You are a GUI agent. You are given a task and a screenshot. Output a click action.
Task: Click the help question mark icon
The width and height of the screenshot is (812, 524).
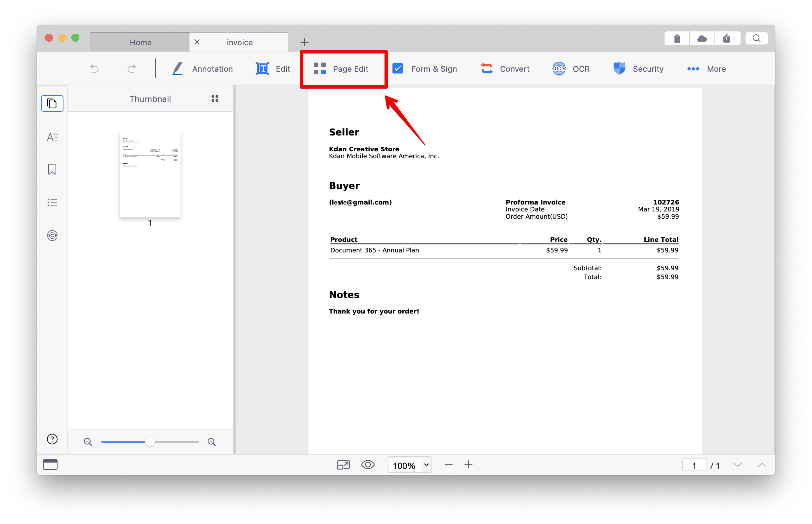point(52,439)
